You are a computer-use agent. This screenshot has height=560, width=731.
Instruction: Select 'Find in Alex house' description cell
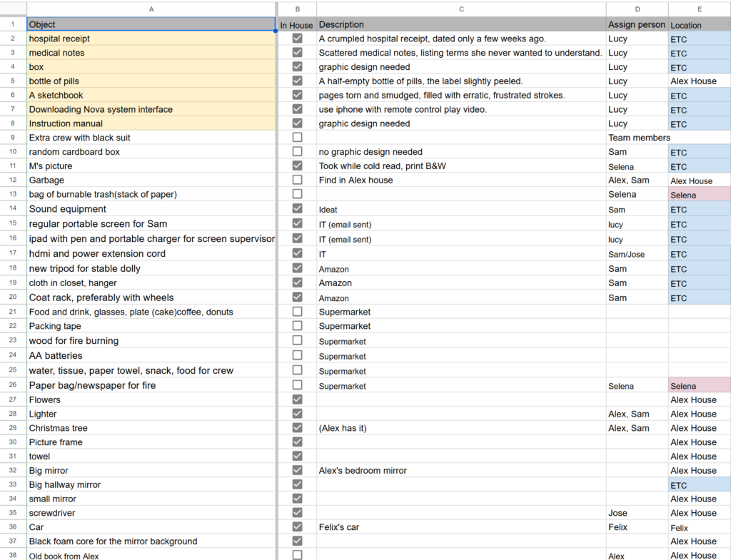coord(461,180)
